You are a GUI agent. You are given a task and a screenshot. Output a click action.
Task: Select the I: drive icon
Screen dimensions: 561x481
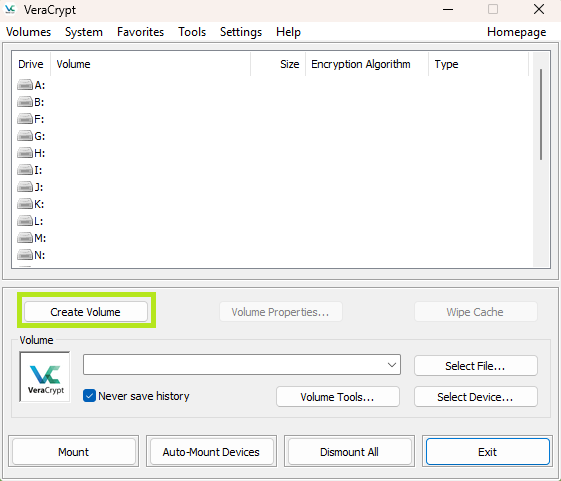pyautogui.click(x=25, y=170)
